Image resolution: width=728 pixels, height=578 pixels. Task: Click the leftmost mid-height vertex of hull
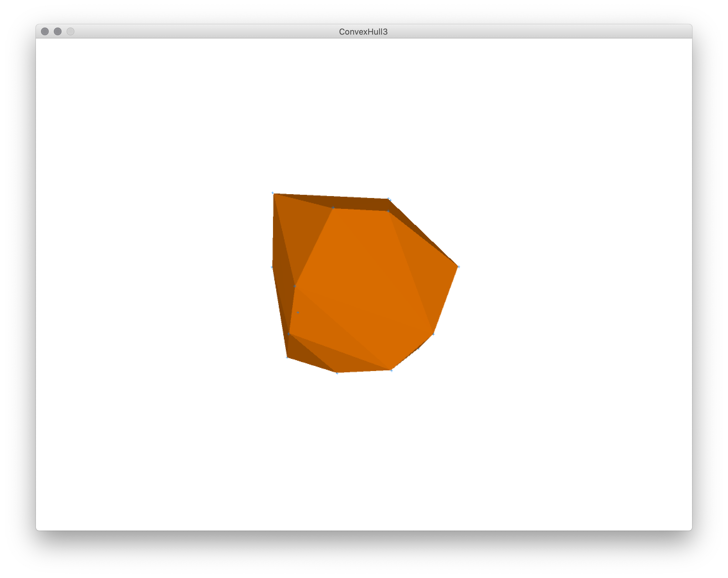pos(272,267)
